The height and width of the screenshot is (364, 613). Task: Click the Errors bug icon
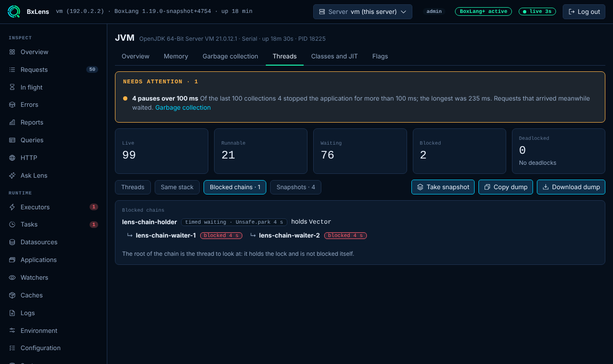click(12, 104)
